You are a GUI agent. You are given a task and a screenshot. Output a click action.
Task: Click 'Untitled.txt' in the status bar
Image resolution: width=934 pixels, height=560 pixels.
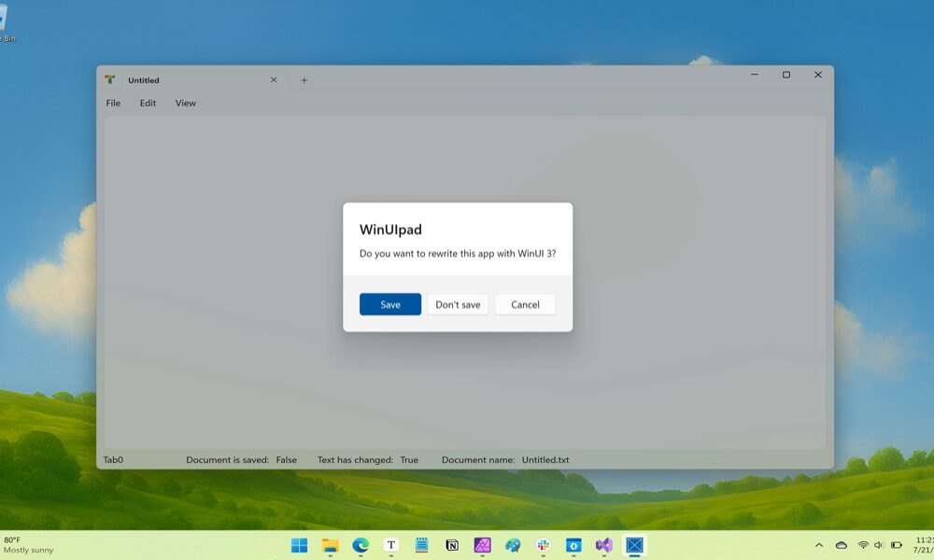(545, 459)
